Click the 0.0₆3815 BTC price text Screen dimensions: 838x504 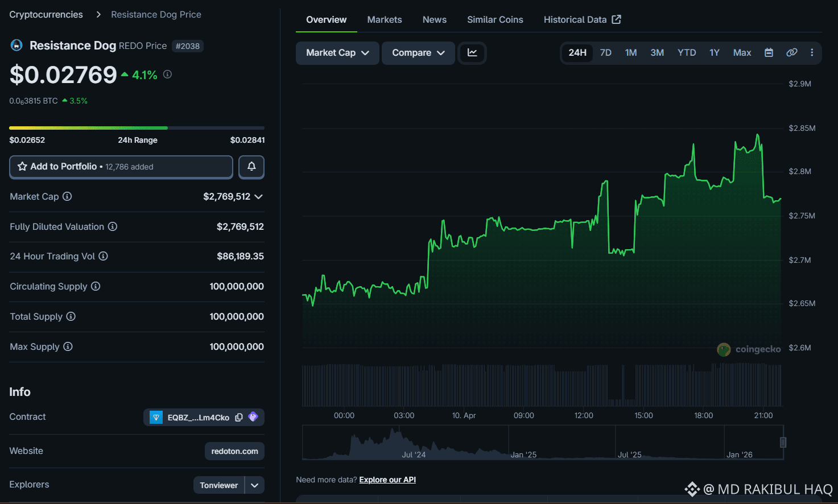34,101
